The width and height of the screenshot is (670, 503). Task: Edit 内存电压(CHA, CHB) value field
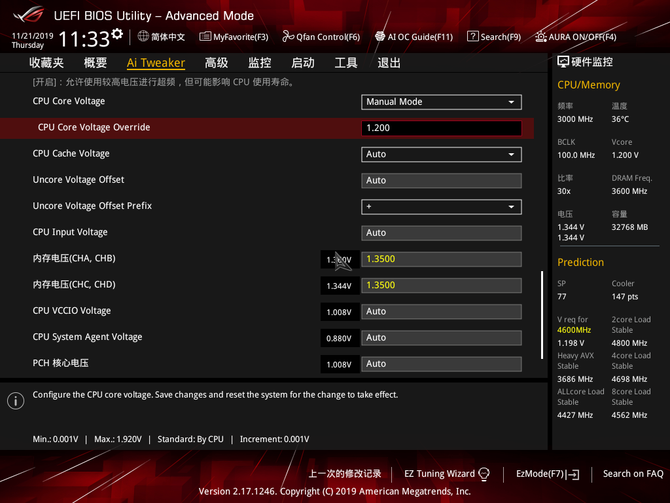(441, 259)
